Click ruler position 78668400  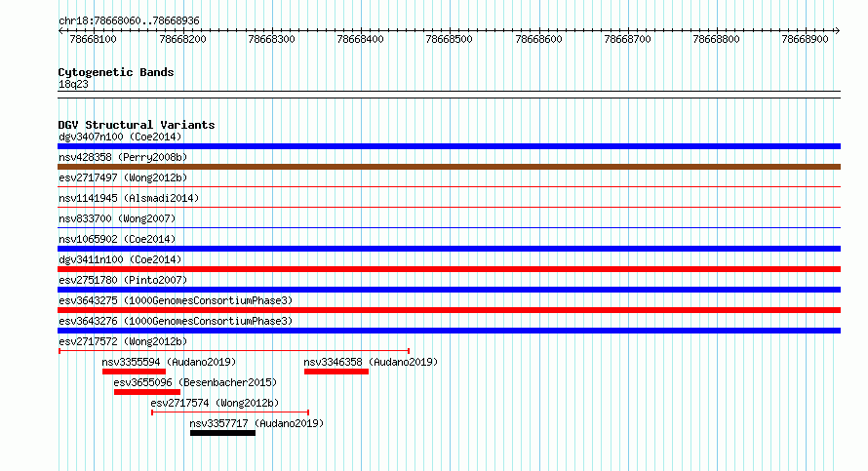pyautogui.click(x=361, y=39)
